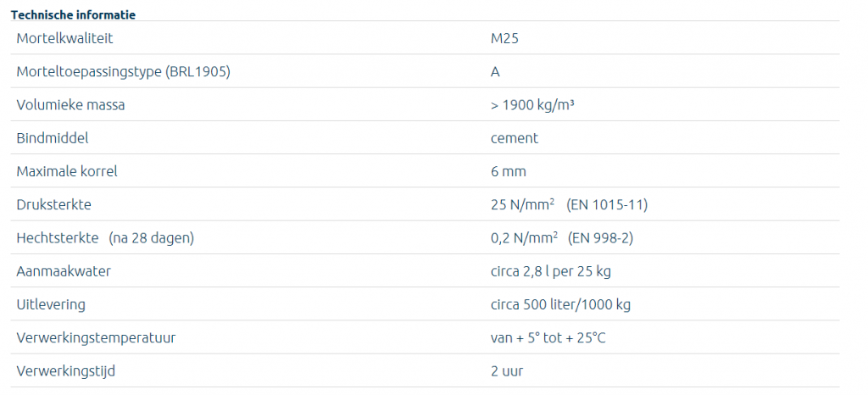
Task: Click the '(EN 998-2)' standard reference
Action: [x=600, y=238]
